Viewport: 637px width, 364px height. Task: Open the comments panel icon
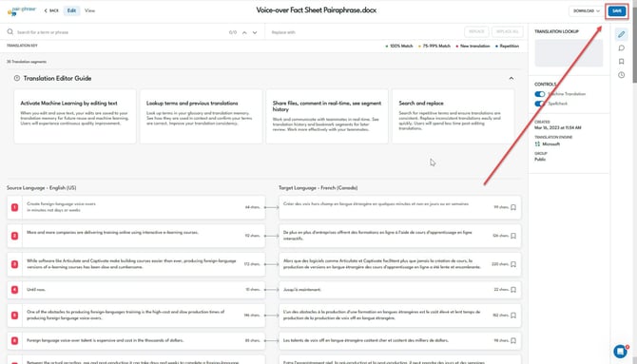coord(621,48)
